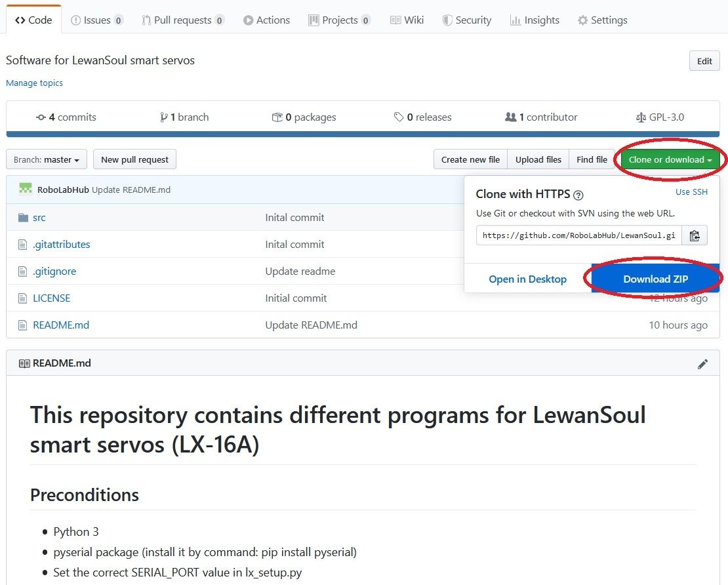
Task: Click the RoboLabHub avatar thumbnail
Action: point(25,188)
